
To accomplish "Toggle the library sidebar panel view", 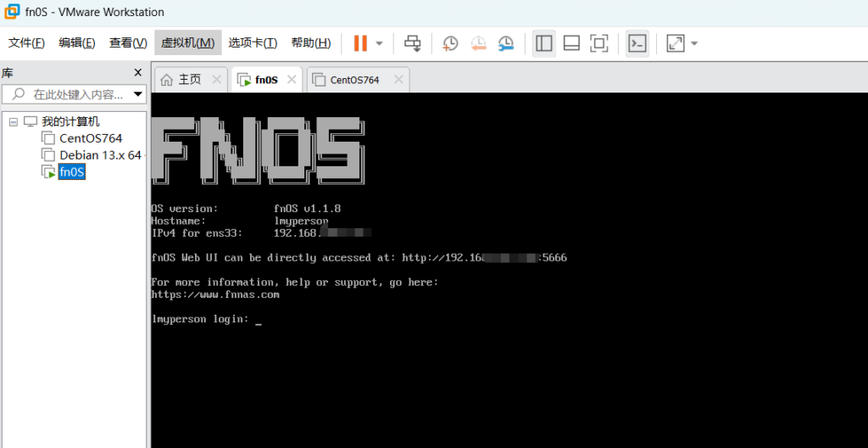I will [x=544, y=43].
